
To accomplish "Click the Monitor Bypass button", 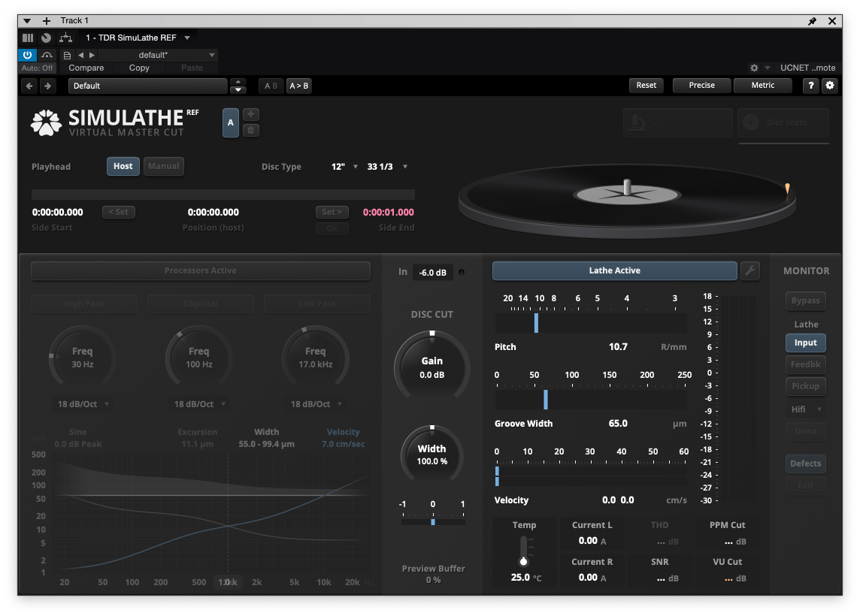I will click(805, 300).
